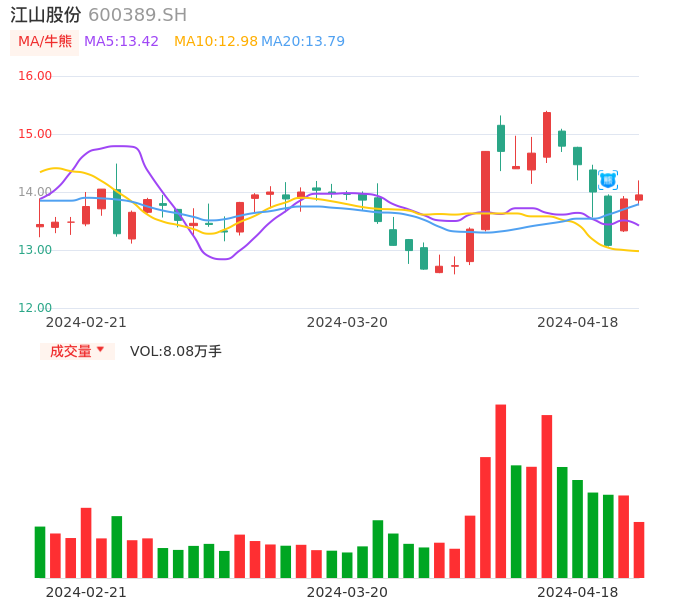Click the 16.00 price axis label

[35, 76]
